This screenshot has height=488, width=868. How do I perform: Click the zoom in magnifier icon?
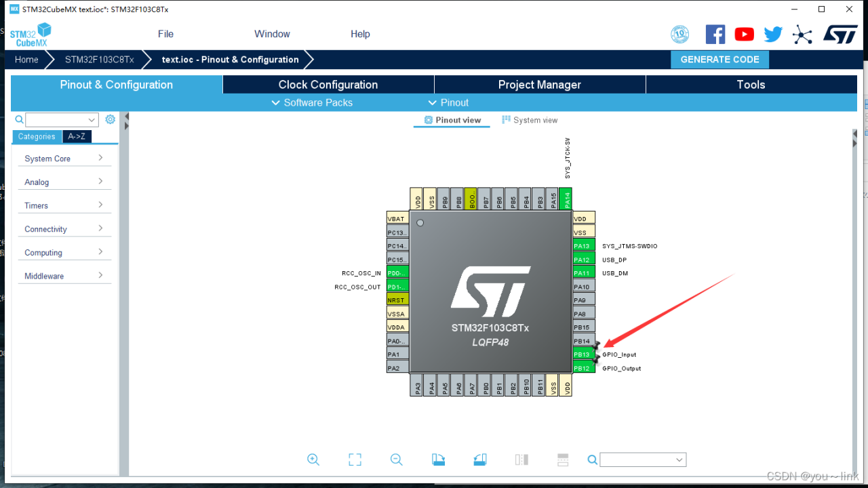[313, 460]
